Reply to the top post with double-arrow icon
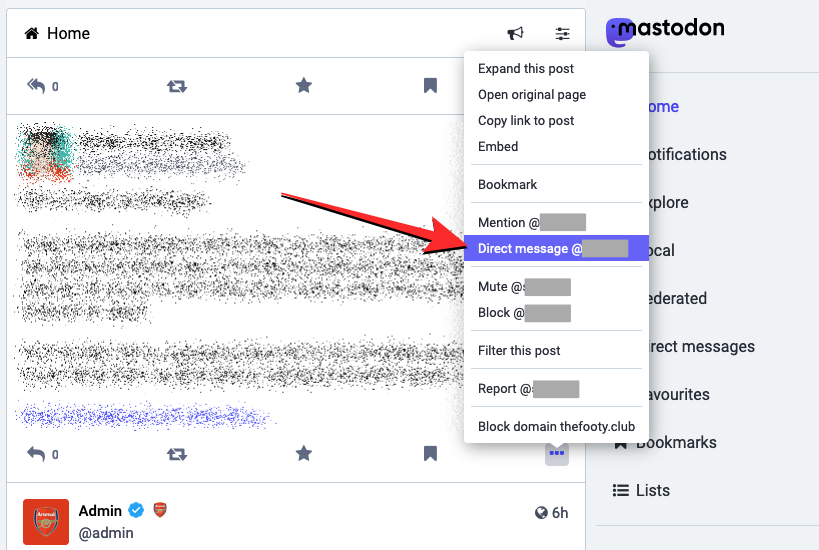 tap(37, 86)
